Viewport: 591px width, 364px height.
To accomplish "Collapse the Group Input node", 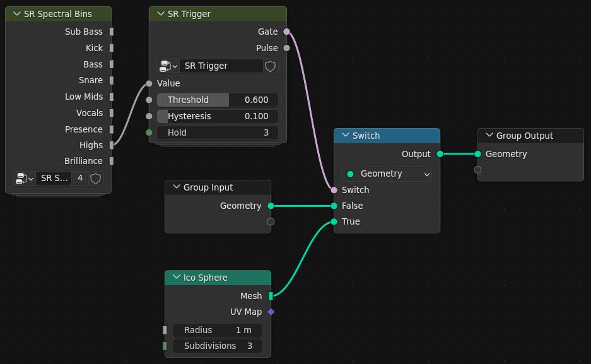I will pyautogui.click(x=176, y=187).
